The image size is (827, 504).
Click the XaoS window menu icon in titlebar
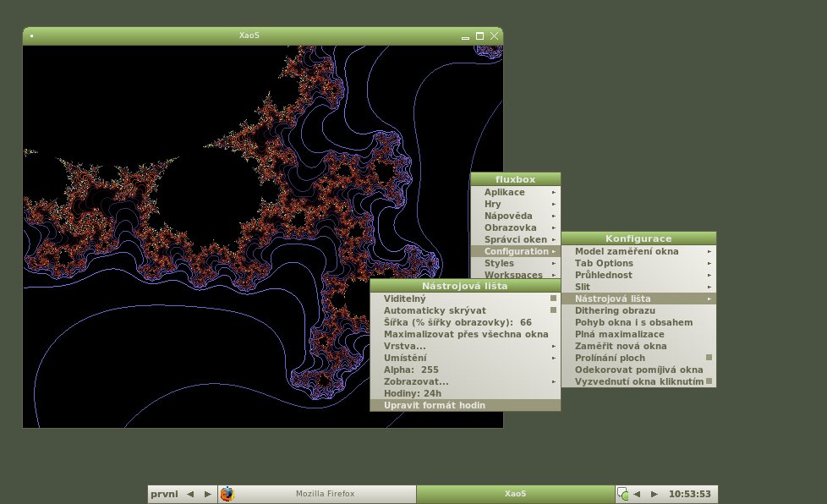(x=31, y=36)
